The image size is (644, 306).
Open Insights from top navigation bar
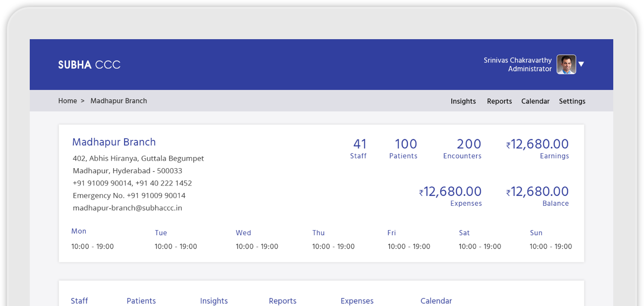[x=463, y=101]
